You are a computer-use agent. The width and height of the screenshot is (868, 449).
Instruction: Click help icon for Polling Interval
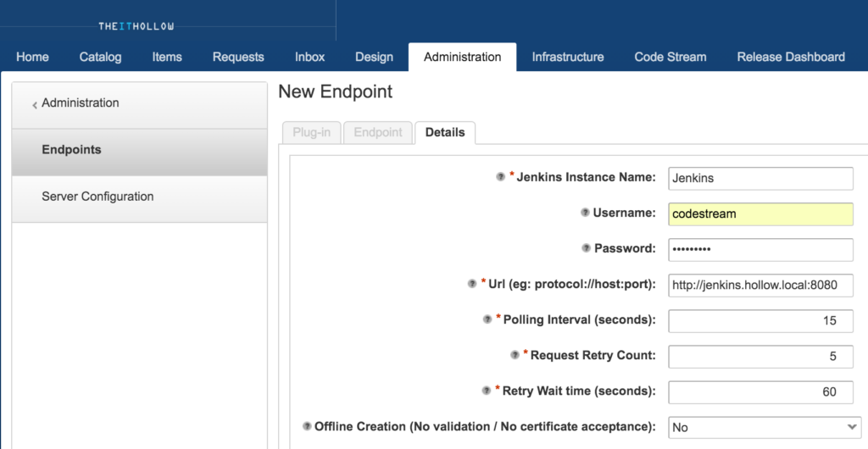point(487,319)
